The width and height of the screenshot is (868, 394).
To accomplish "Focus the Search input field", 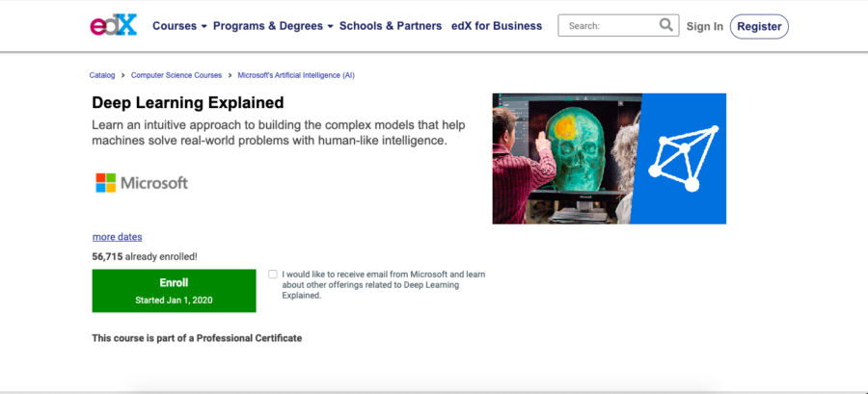I will click(618, 25).
